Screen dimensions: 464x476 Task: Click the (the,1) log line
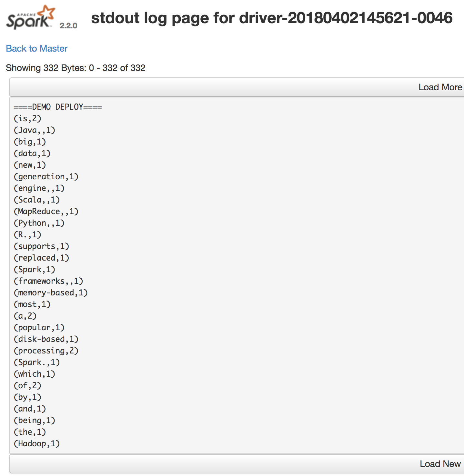30,432
